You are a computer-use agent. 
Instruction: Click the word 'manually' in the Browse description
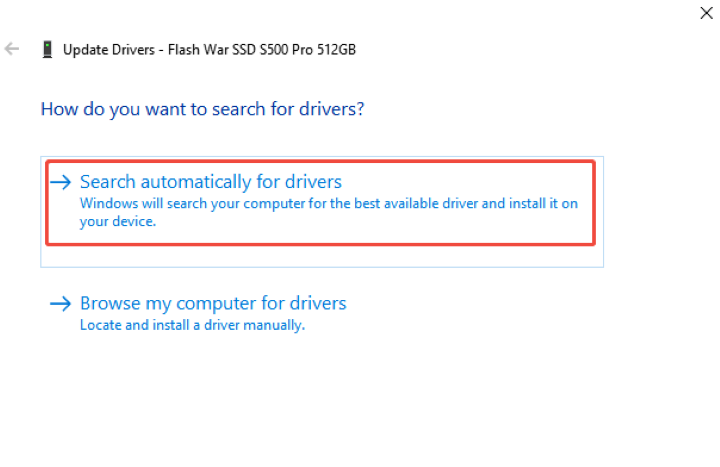pyautogui.click(x=277, y=325)
